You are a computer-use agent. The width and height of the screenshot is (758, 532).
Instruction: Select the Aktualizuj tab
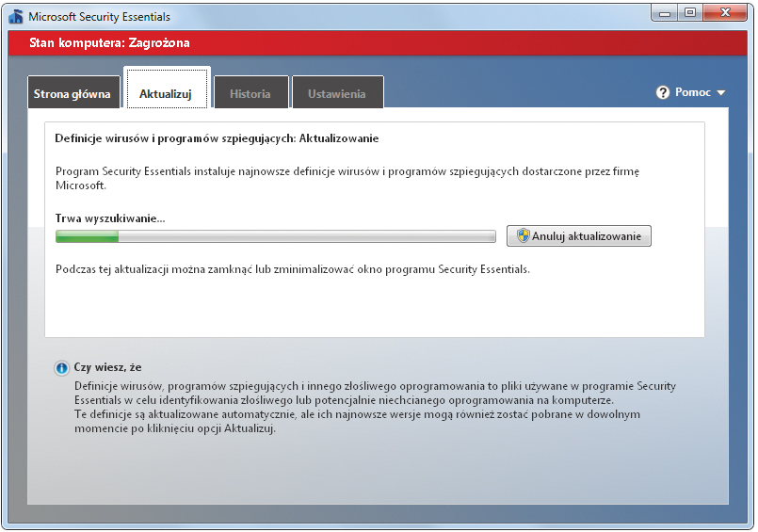166,94
